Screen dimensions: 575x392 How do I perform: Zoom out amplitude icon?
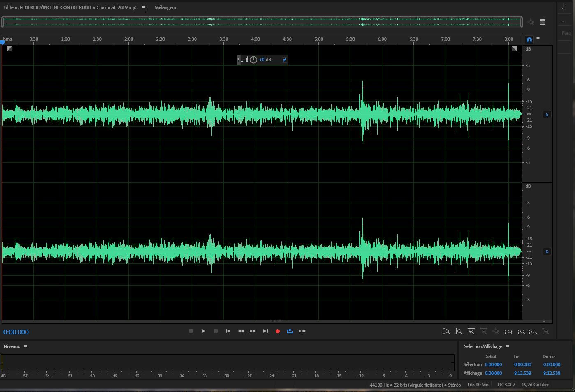[x=459, y=332]
